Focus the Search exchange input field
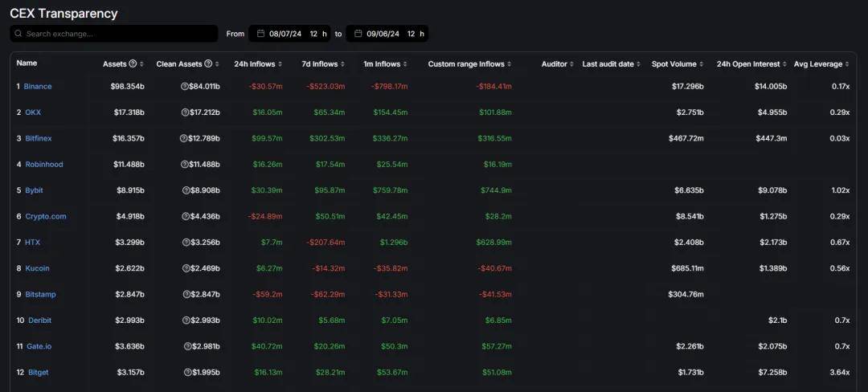 [x=114, y=34]
